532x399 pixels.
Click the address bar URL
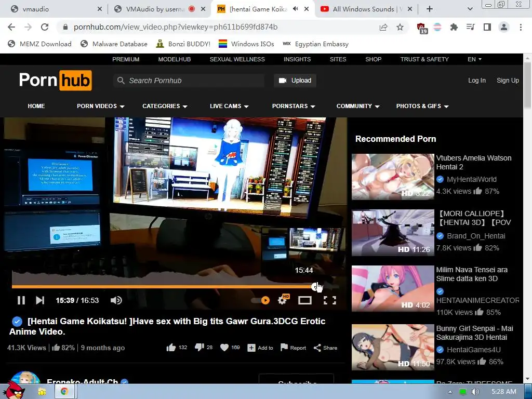176,27
